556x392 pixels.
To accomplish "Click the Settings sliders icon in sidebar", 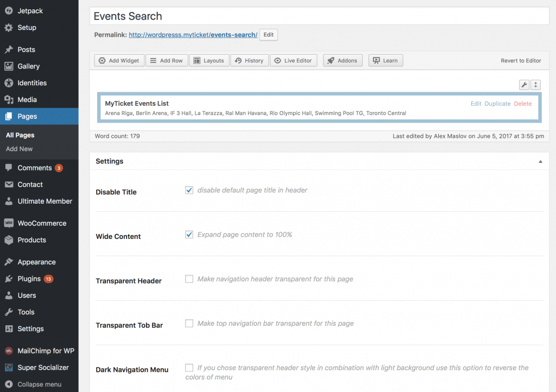I will pos(9,328).
